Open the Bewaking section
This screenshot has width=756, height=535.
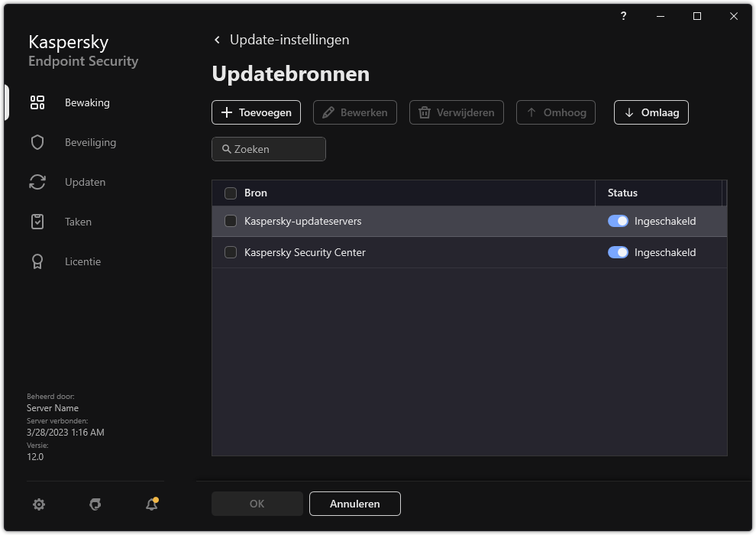(x=37, y=102)
